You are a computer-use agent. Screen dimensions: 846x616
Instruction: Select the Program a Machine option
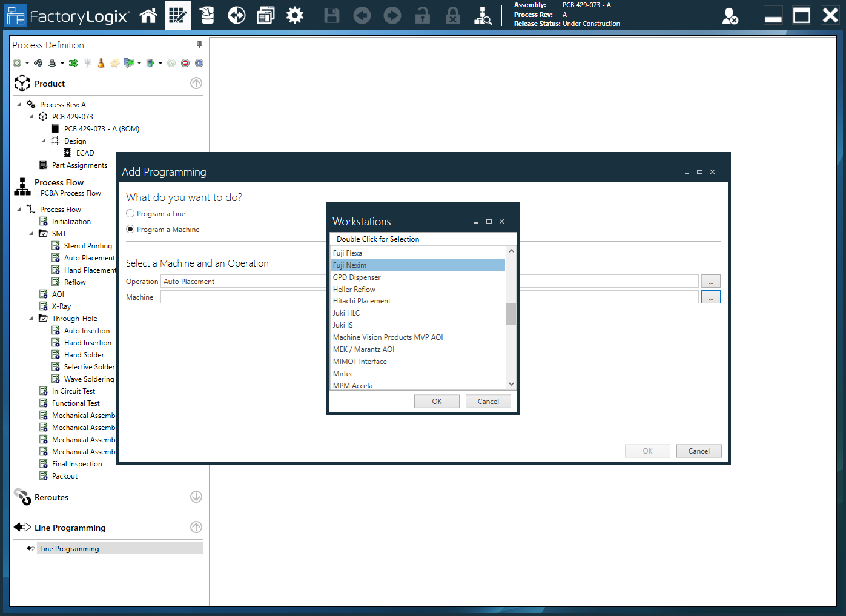[130, 230]
